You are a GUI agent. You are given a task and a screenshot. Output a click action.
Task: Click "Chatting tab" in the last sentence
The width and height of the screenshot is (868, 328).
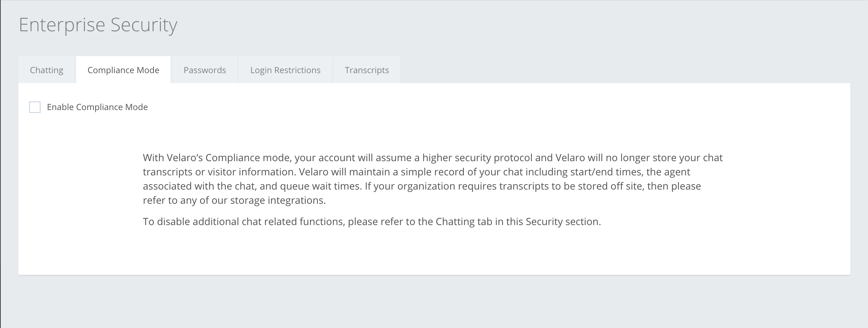(x=464, y=222)
